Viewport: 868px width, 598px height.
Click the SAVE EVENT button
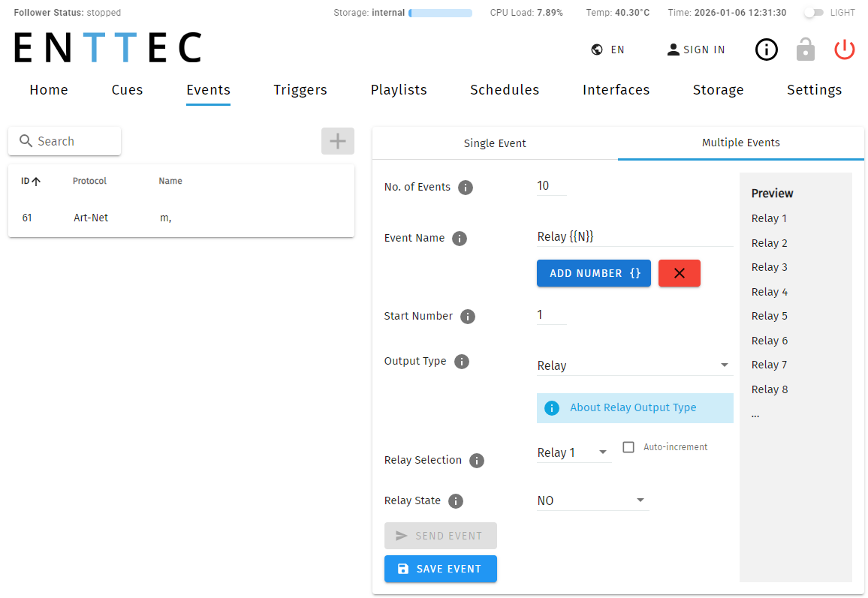441,569
